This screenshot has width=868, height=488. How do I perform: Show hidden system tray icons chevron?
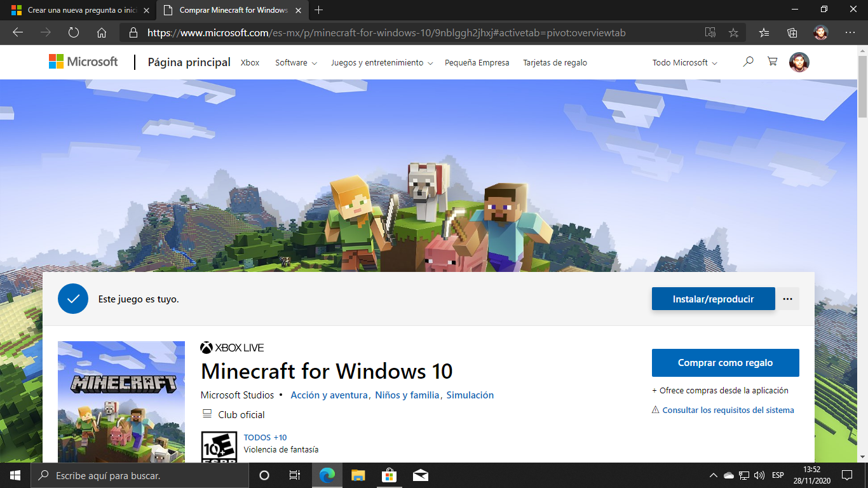click(x=714, y=475)
